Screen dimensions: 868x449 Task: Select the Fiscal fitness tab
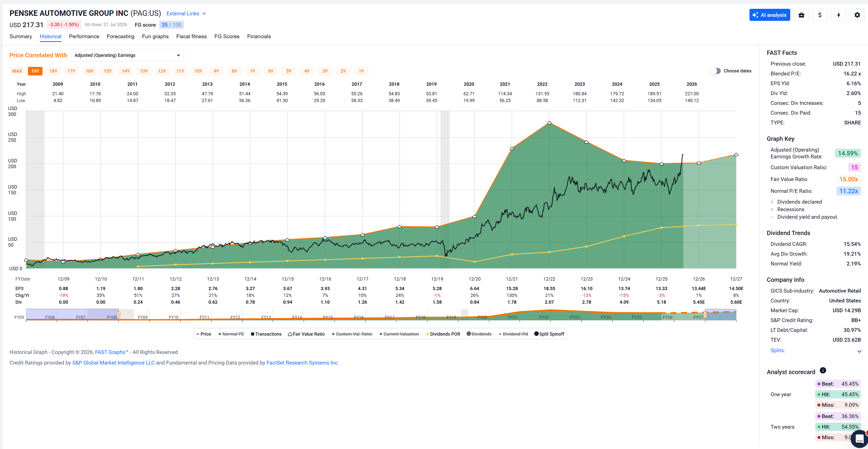[x=191, y=36]
